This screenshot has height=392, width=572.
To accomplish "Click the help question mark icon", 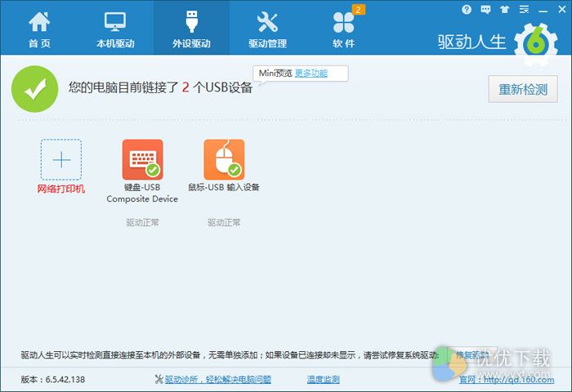I will (x=467, y=10).
